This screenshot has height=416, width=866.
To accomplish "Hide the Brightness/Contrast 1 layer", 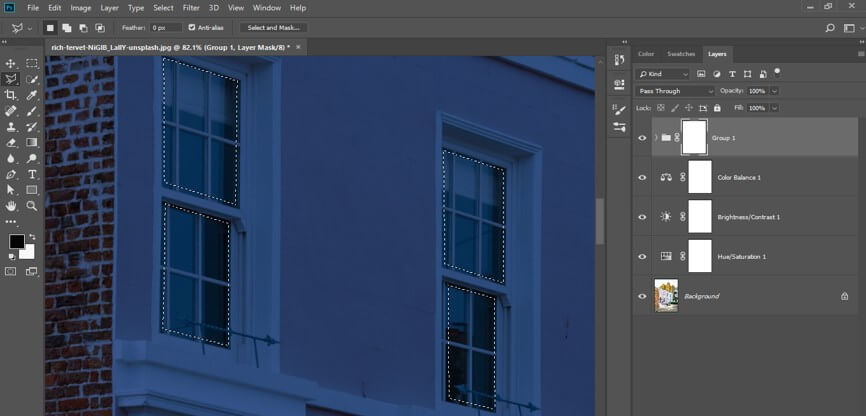I will (x=642, y=217).
